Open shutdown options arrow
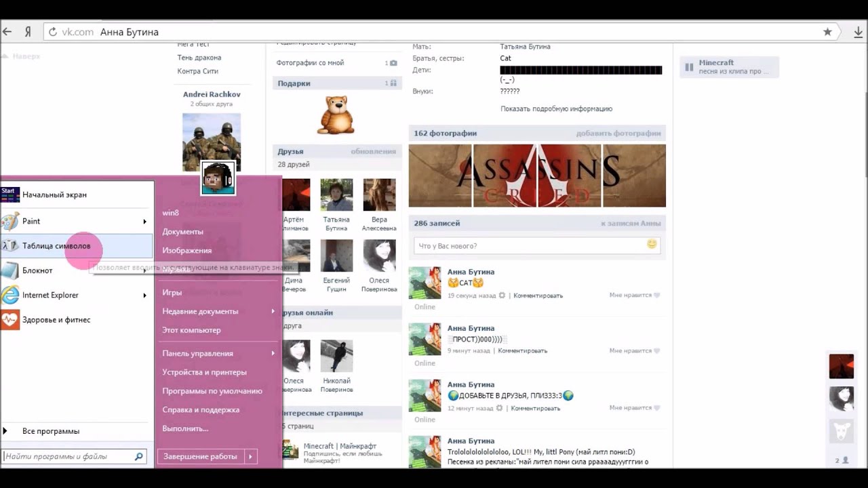Screen dimensions: 868x488 (250, 457)
